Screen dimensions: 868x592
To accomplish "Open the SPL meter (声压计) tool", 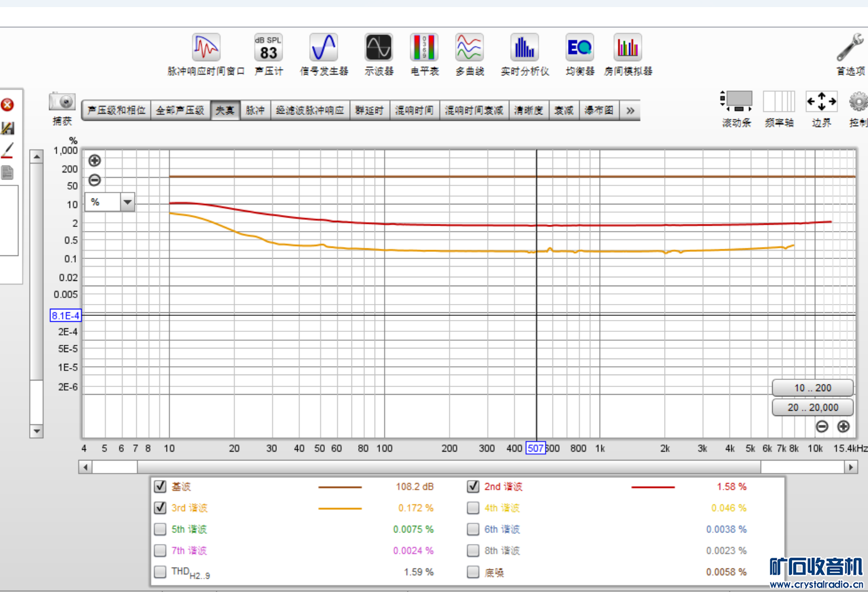I will click(x=268, y=48).
